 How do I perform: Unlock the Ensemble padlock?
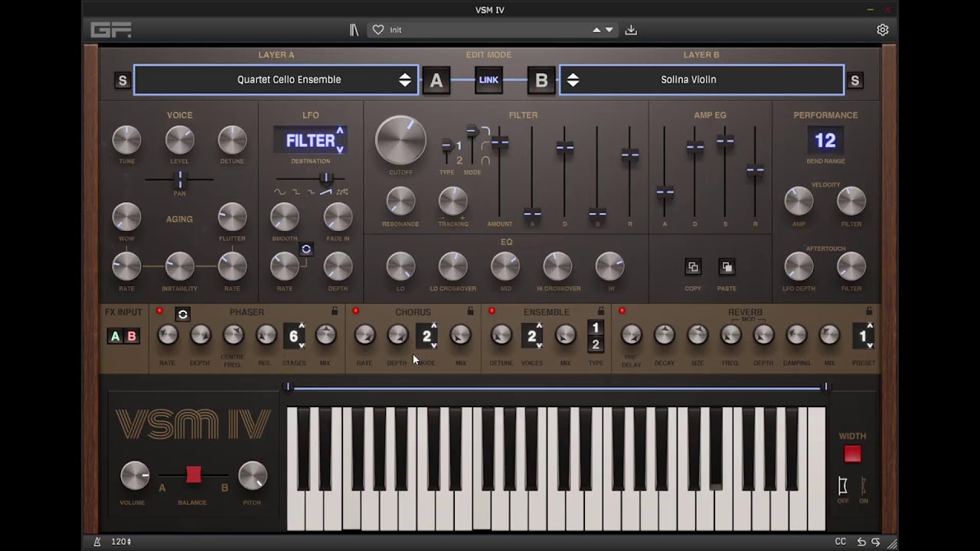pos(601,311)
